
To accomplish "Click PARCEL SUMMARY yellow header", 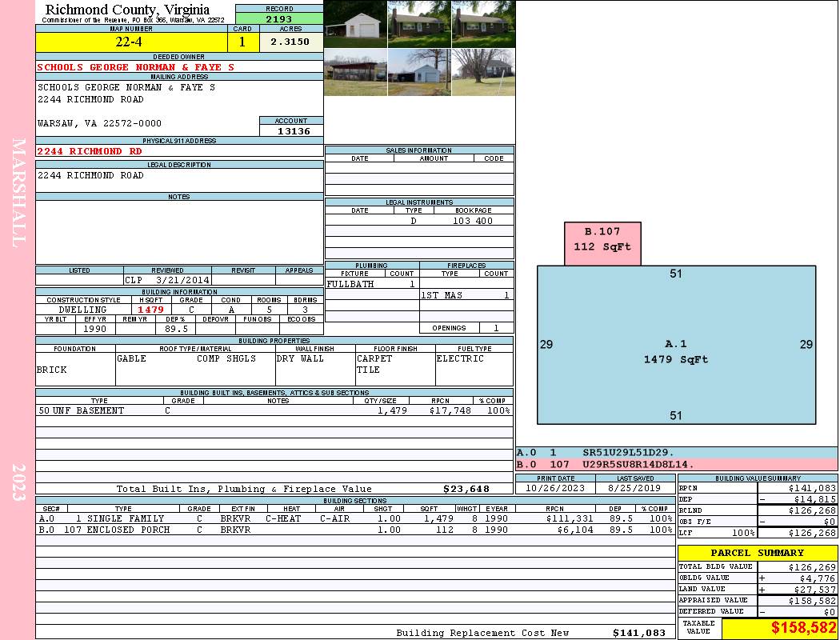I will coord(758,553).
